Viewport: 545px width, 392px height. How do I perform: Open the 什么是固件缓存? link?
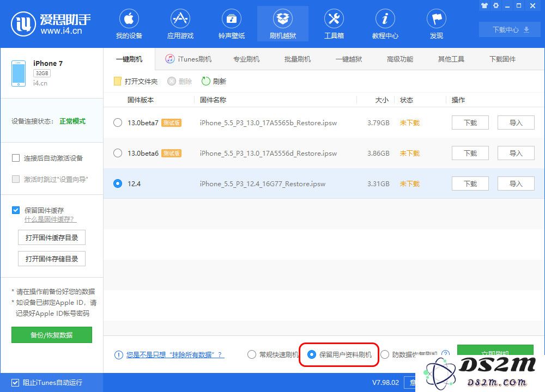(50, 219)
